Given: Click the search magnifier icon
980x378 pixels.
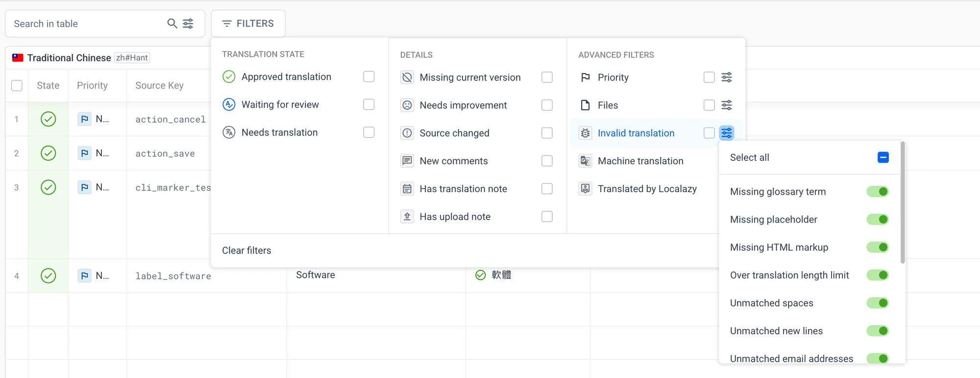Looking at the screenshot, I should pos(172,24).
